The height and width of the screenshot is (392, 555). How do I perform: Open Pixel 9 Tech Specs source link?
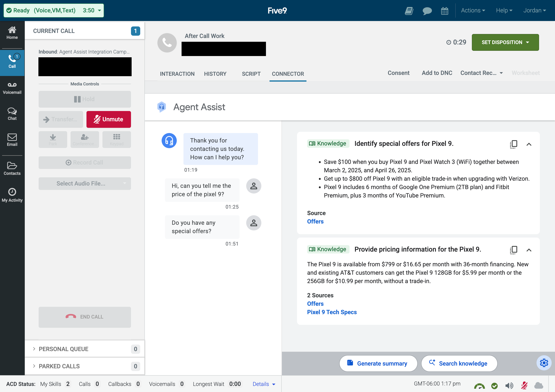pyautogui.click(x=332, y=312)
